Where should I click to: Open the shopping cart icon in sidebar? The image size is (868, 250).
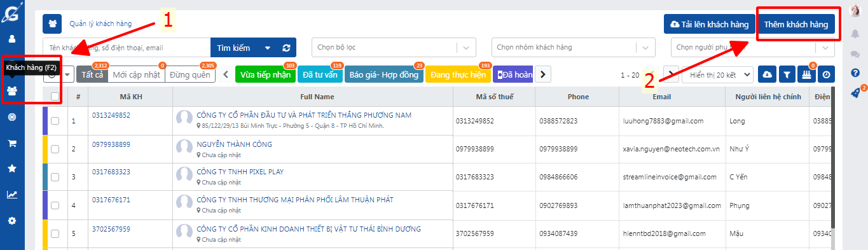point(12,143)
